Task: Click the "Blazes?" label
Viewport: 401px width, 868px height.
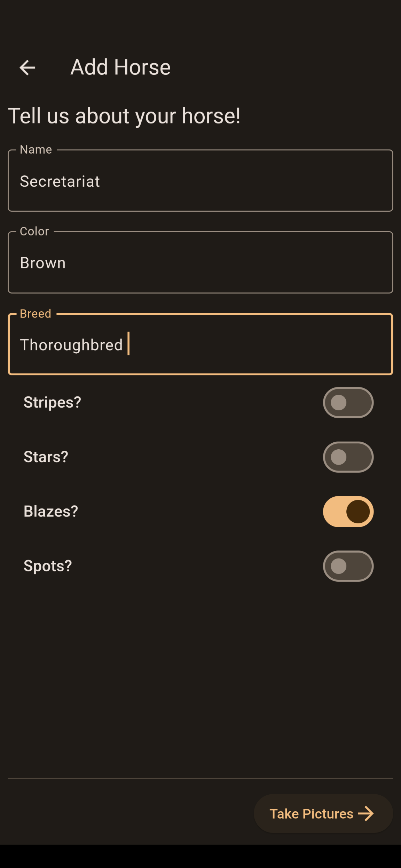Action: pos(51,512)
